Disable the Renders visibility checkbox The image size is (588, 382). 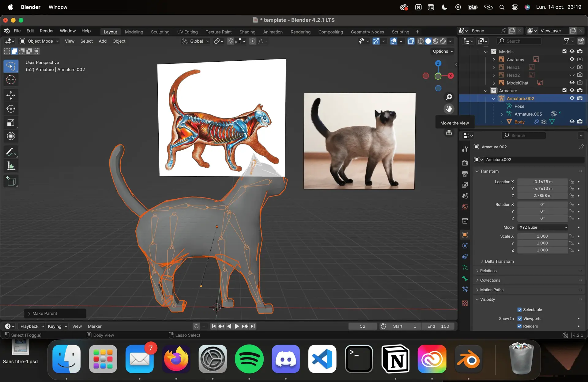pyautogui.click(x=519, y=326)
